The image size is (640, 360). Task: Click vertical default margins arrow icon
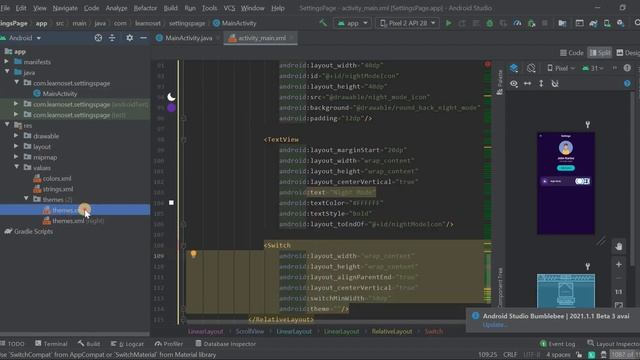click(x=541, y=84)
